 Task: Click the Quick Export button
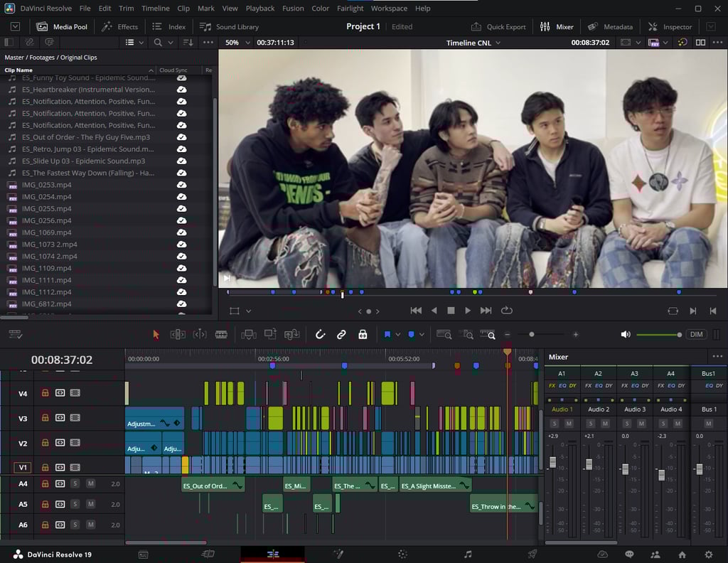point(498,26)
